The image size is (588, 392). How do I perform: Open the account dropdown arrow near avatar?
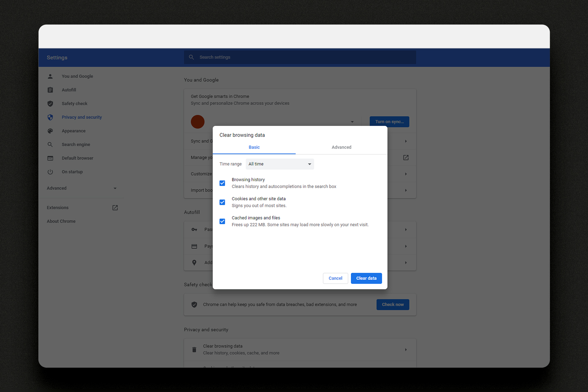[352, 122]
